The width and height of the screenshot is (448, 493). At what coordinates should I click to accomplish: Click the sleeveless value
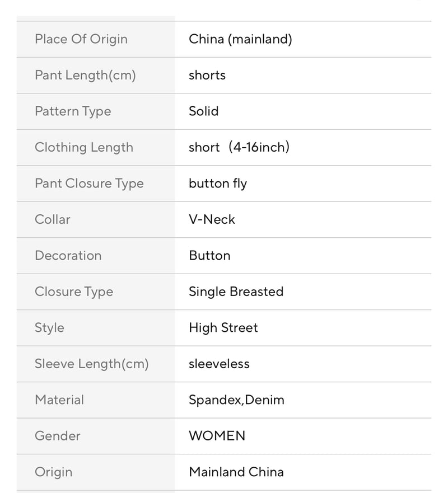point(219,364)
